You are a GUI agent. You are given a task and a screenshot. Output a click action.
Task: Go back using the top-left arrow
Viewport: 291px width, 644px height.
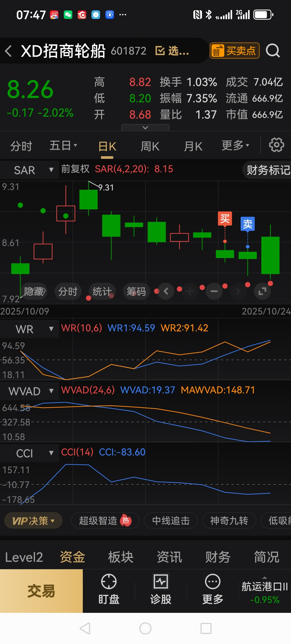(8, 51)
